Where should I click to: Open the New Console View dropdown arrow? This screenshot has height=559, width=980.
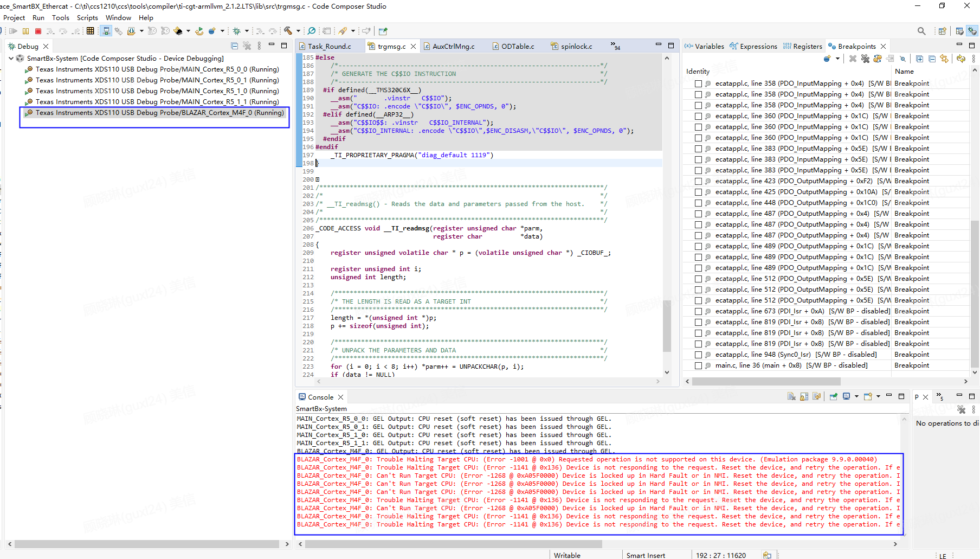click(x=878, y=397)
